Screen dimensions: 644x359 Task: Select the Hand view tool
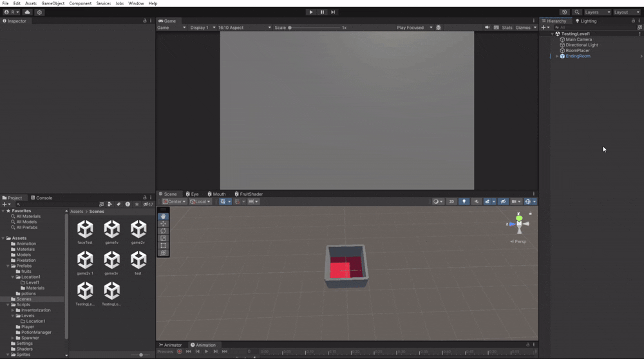coord(163,216)
